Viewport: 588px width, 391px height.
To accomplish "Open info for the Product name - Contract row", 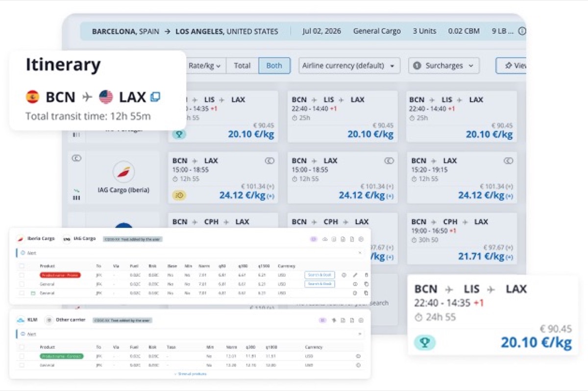I will pyautogui.click(x=358, y=356).
